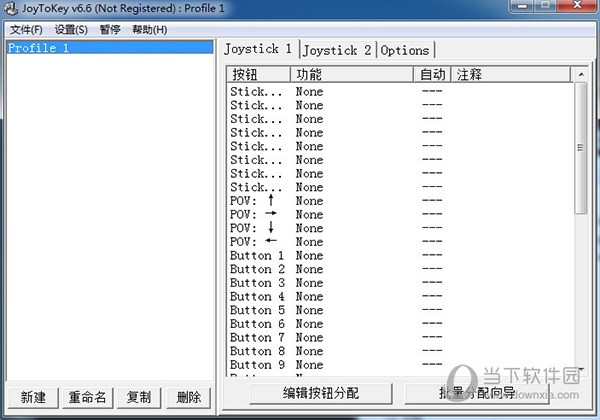Select the Button 9 row
600x420 pixels.
point(400,365)
